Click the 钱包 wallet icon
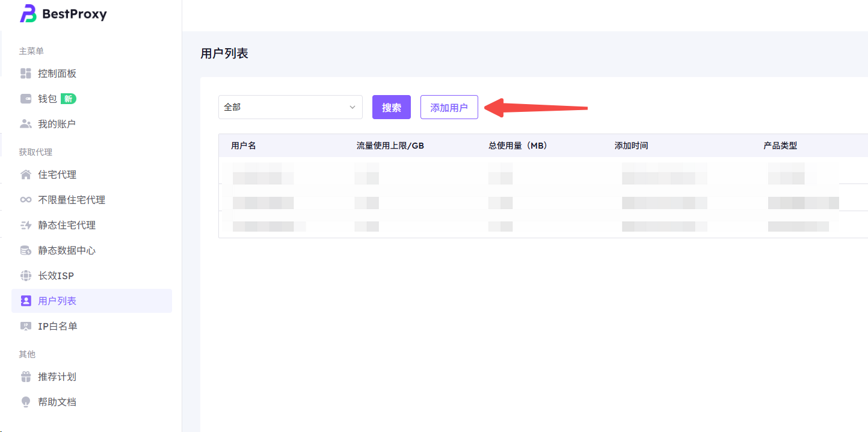 (26, 99)
